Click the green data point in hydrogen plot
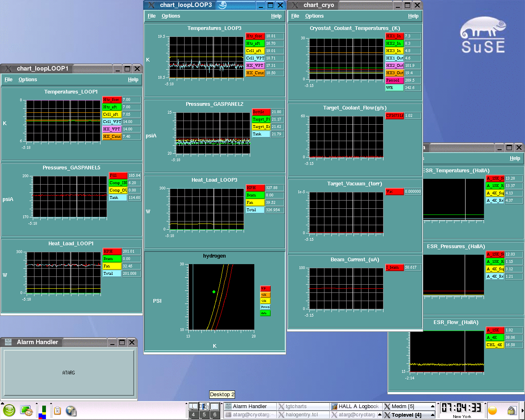Image resolution: width=525 pixels, height=420 pixels. coord(214,292)
